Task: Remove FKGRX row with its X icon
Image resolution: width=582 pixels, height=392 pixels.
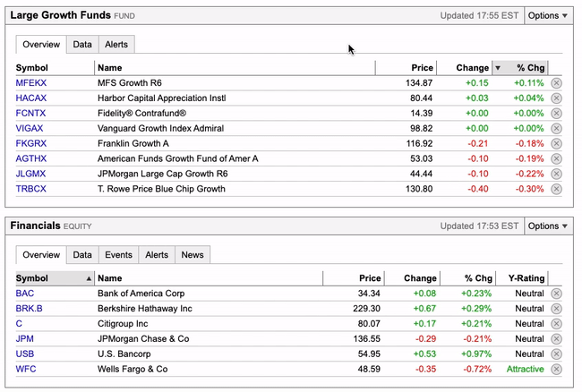Action: [x=556, y=143]
